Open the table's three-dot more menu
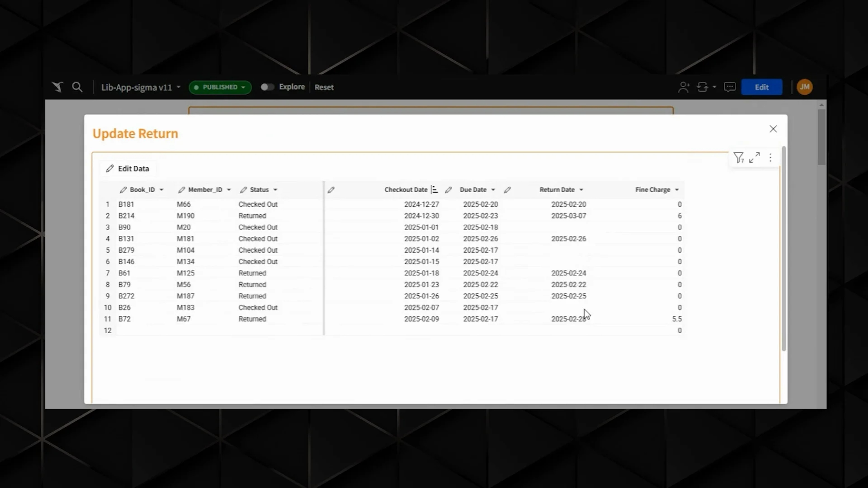 (x=770, y=157)
